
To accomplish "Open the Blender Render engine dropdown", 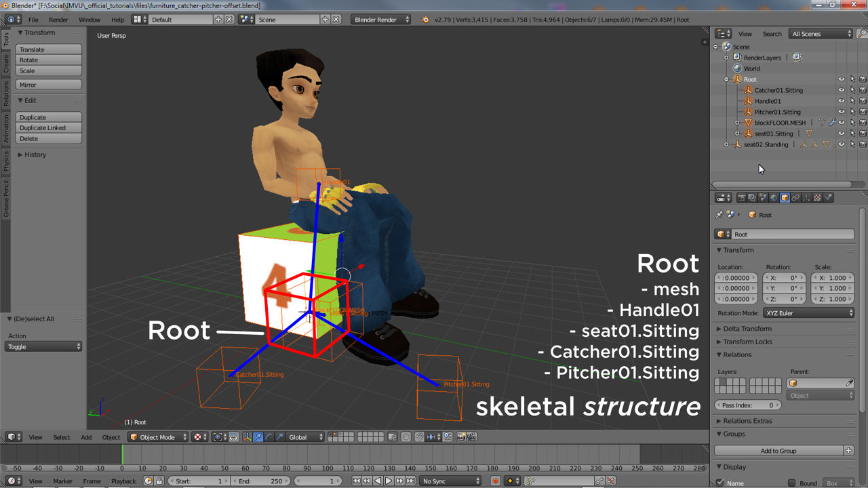I will click(381, 20).
